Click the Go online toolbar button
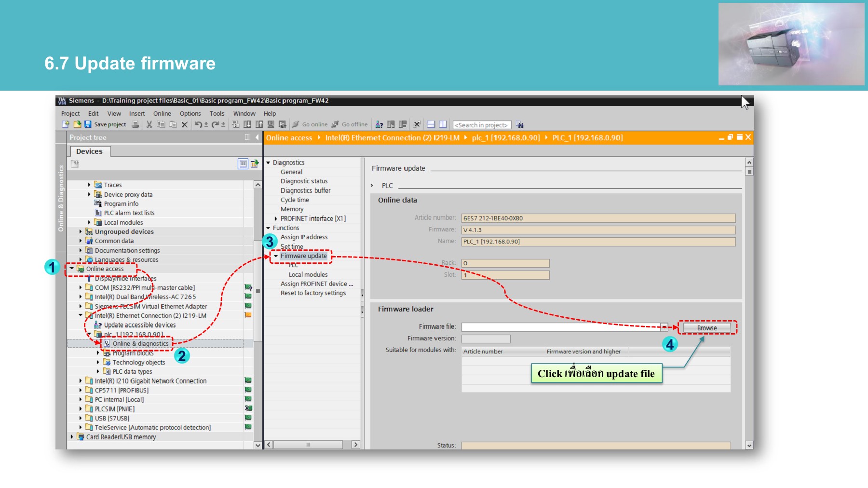This screenshot has height=488, width=868. [x=310, y=124]
